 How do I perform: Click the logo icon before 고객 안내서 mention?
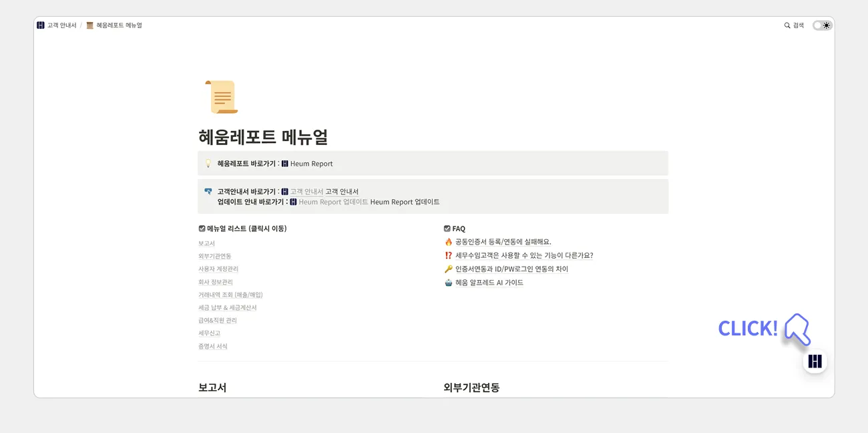[285, 192]
